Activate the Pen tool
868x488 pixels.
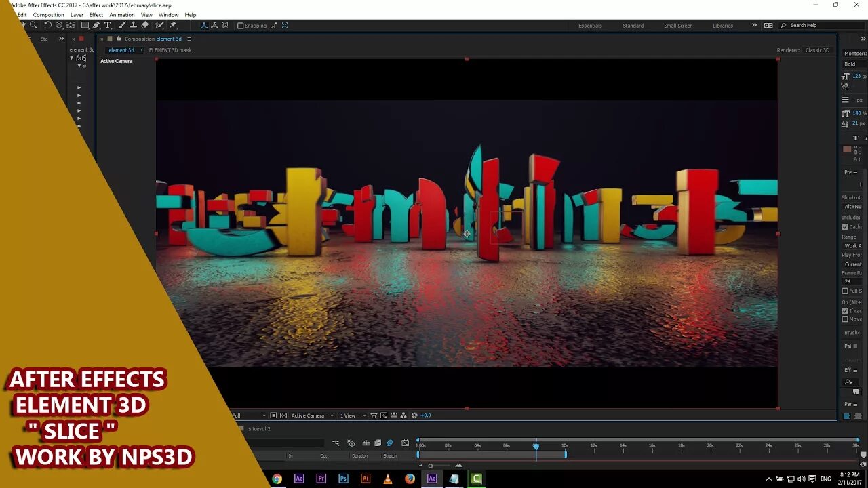[96, 25]
